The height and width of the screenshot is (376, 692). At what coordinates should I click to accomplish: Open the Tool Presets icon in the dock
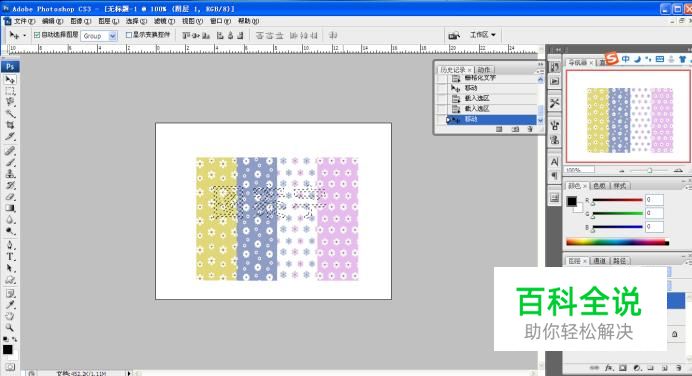point(555,103)
